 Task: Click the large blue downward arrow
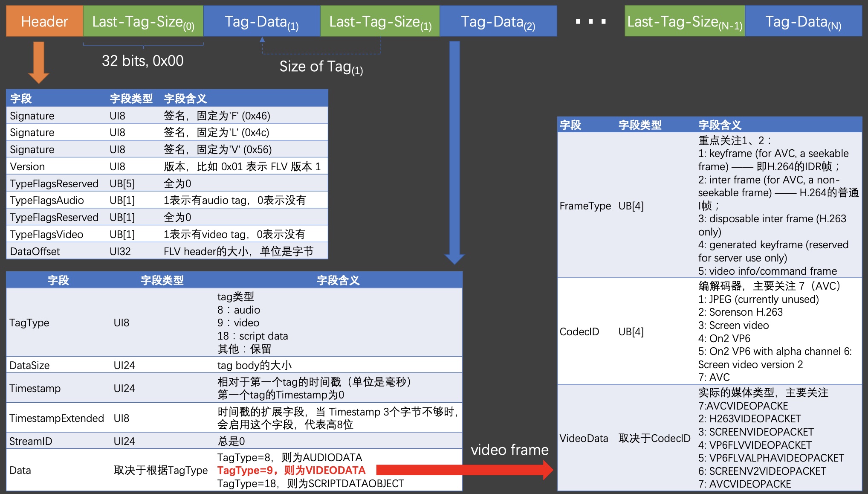(x=454, y=149)
